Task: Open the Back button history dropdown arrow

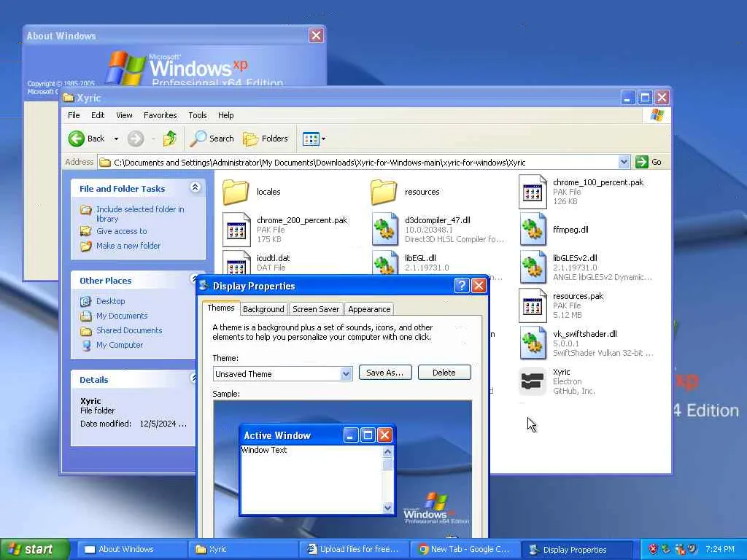Action: click(116, 139)
